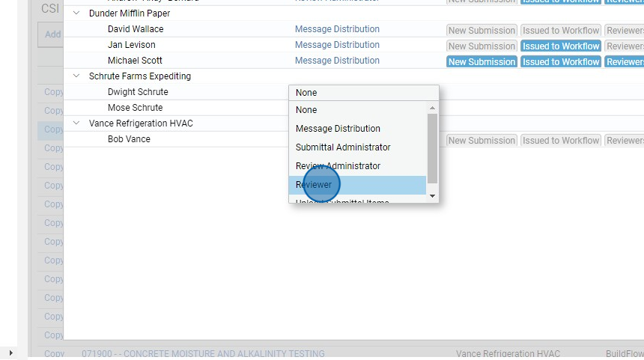Collapse the Schrute Farms Expediting group
Image resolution: width=644 pixels, height=360 pixels.
76,76
